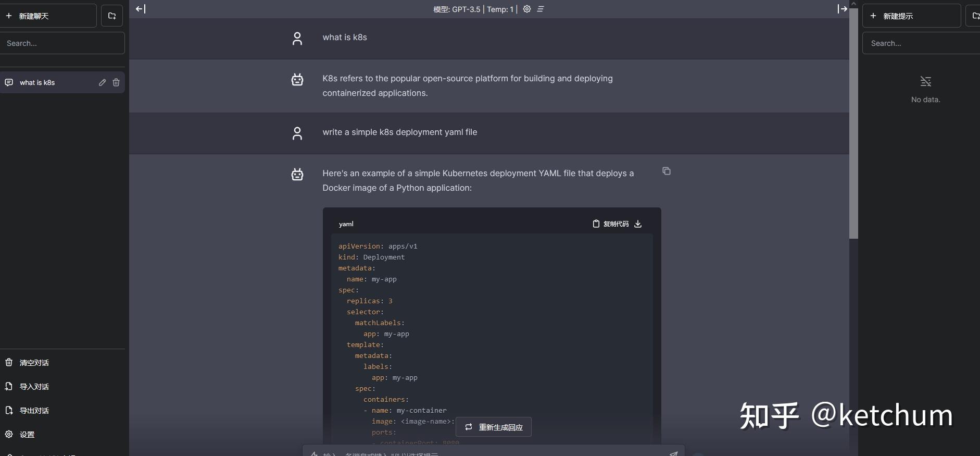This screenshot has height=456, width=980.
Task: Collapse the left sidebar with the arrow icon
Action: (141, 9)
